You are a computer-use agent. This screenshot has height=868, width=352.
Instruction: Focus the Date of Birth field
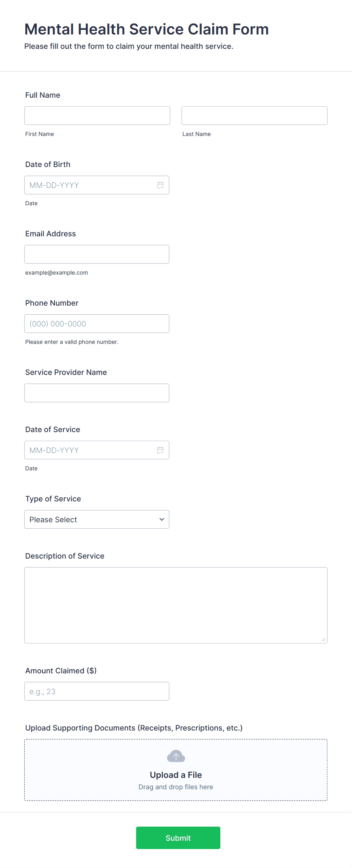pos(97,185)
